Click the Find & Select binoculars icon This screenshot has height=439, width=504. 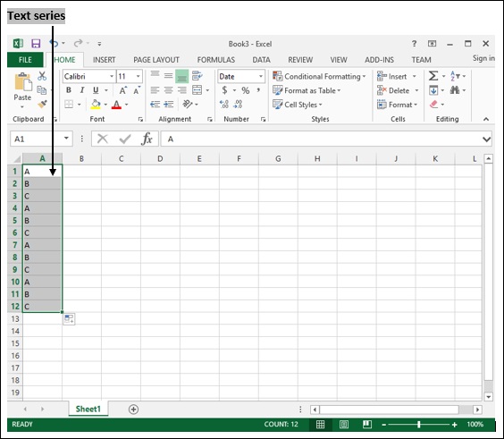[455, 90]
